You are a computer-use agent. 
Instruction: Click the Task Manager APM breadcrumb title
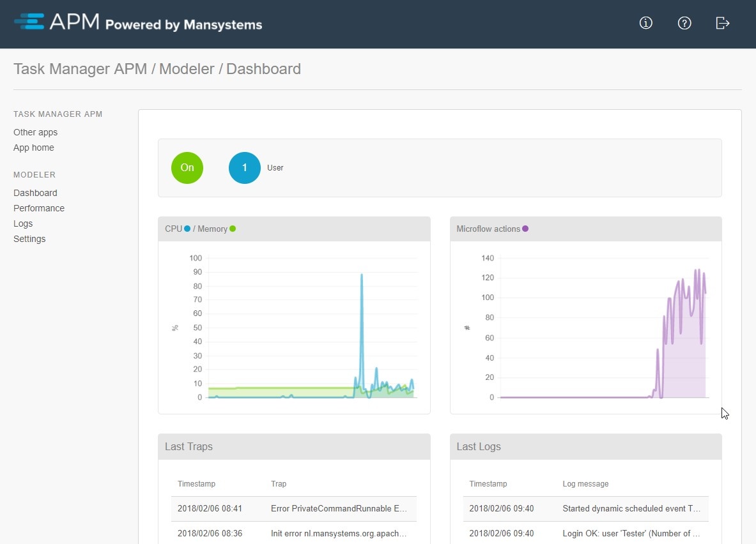point(80,69)
